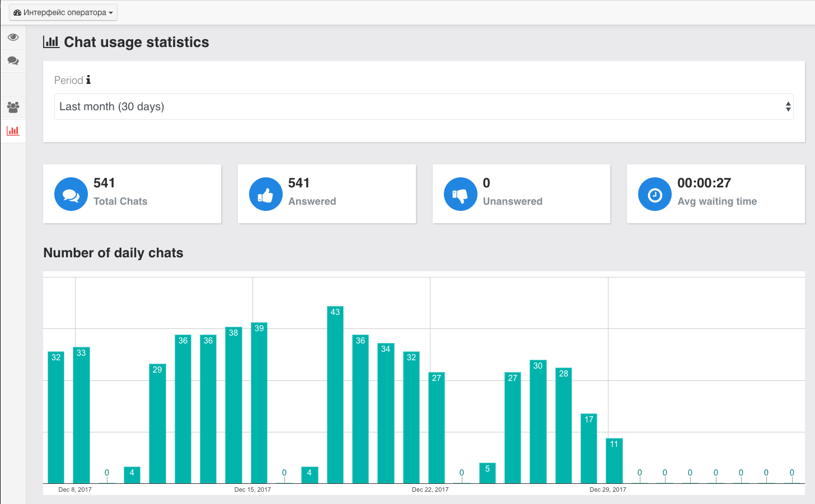Click the period select arrows
815x504 pixels.
[788, 107]
